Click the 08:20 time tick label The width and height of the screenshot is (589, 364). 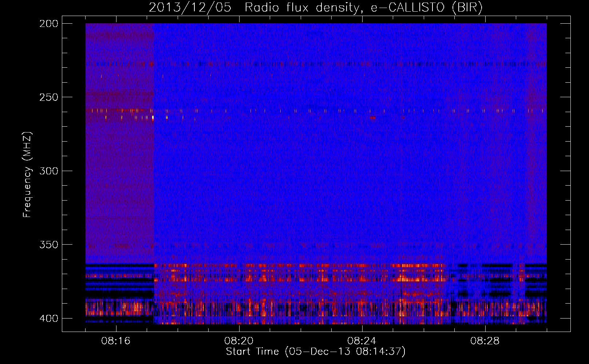click(239, 341)
